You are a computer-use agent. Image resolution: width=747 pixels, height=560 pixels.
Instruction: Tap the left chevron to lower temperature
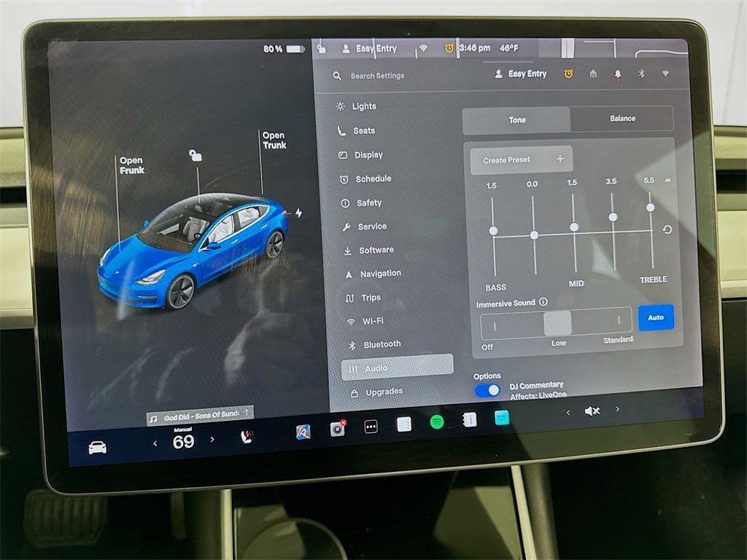click(x=154, y=440)
